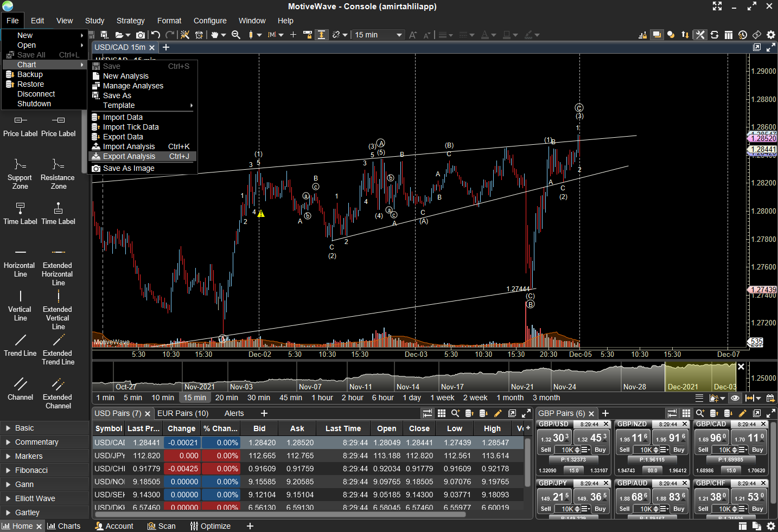The height and width of the screenshot is (532, 778).
Task: Open the Template submenu
Action: 143,105
